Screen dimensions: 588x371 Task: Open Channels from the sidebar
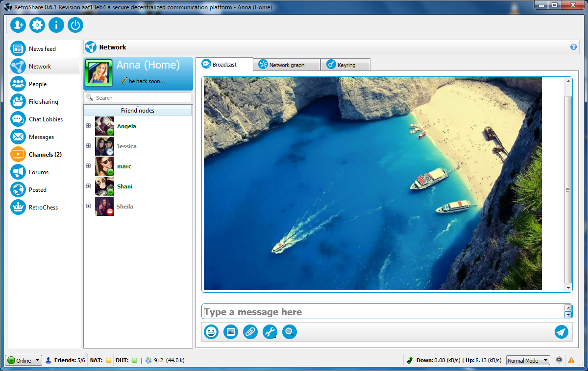click(42, 154)
